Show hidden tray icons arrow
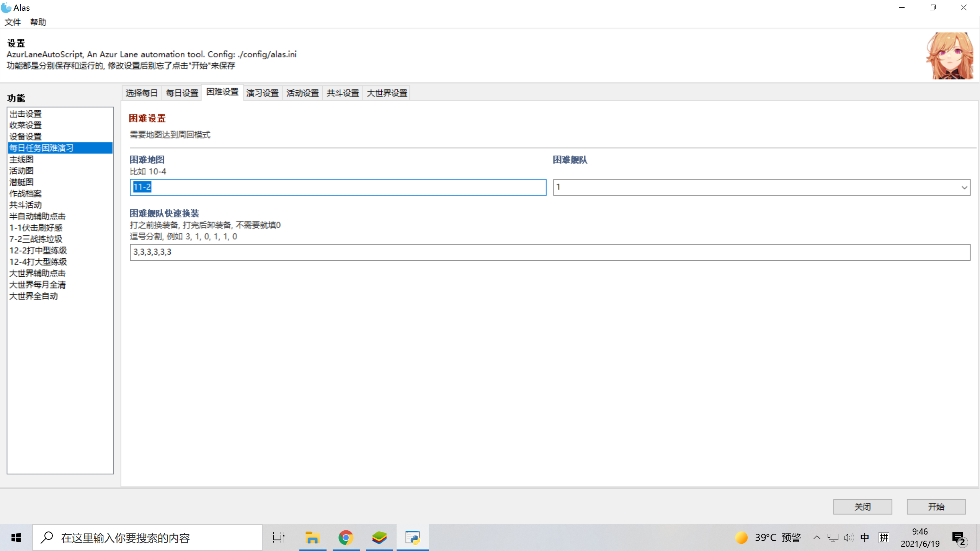Screen dimensions: 980x551 817,538
